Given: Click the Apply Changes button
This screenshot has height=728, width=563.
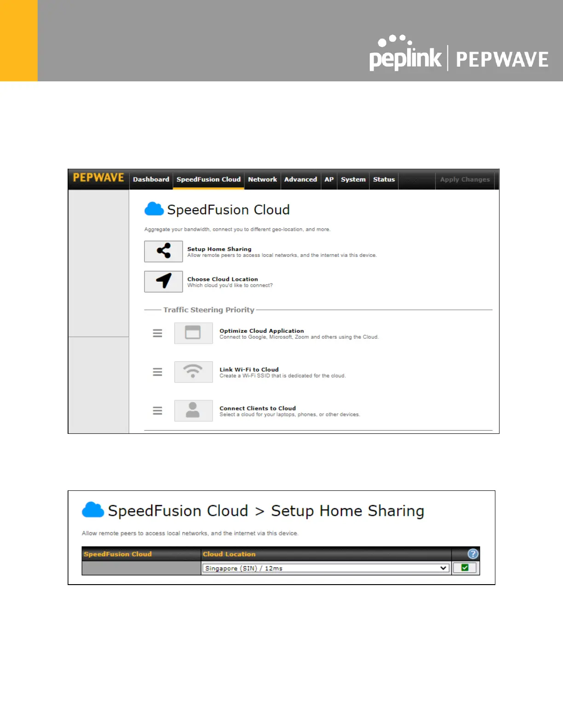Looking at the screenshot, I should (465, 179).
